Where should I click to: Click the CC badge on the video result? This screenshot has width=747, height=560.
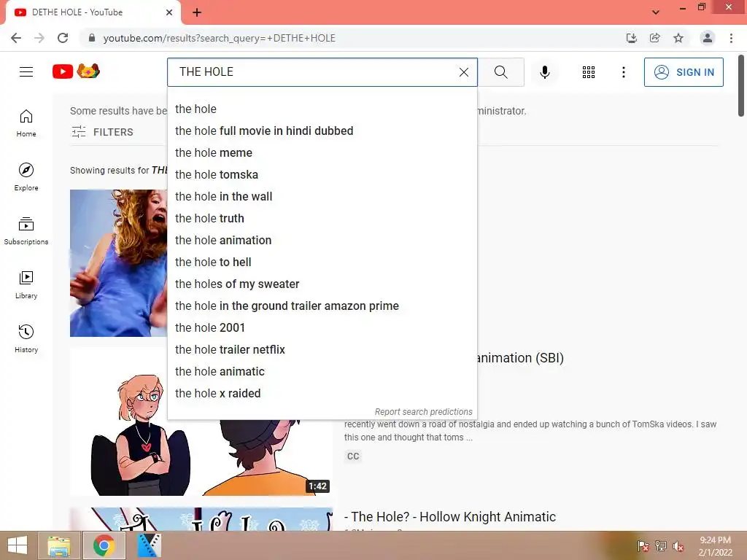pos(353,456)
